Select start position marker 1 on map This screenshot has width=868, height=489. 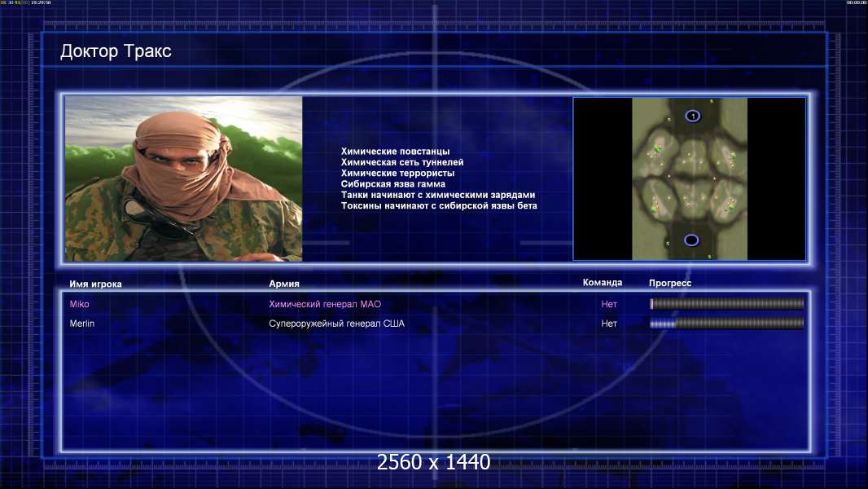[x=692, y=116]
